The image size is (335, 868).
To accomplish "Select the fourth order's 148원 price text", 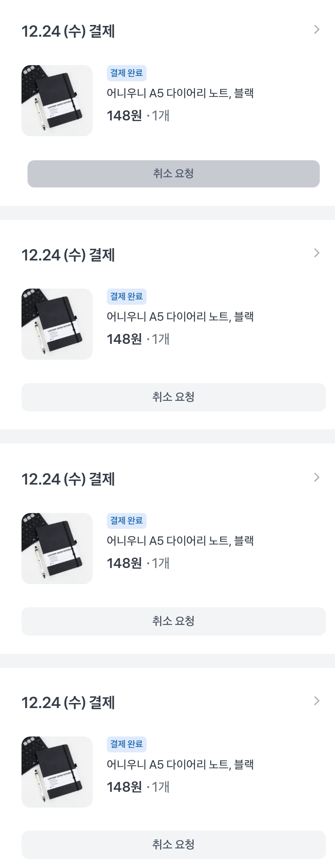I will coord(124,787).
